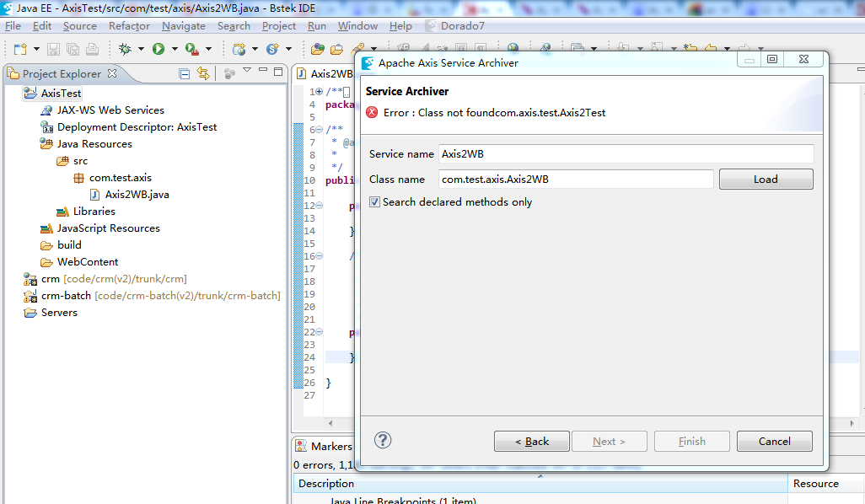Open the File menu
The height and width of the screenshot is (504, 865).
click(x=13, y=26)
